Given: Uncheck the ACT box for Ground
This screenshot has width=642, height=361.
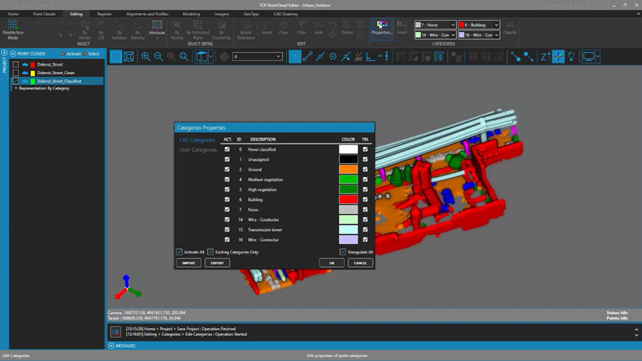Looking at the screenshot, I should pyautogui.click(x=227, y=169).
